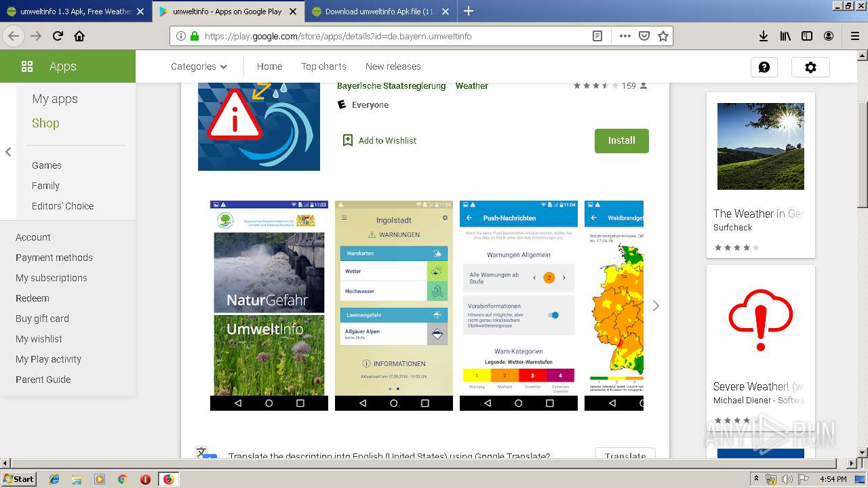Image resolution: width=868 pixels, height=488 pixels.
Task: Open the Bayerische Staatsregierung developer link
Action: pyautogui.click(x=391, y=86)
